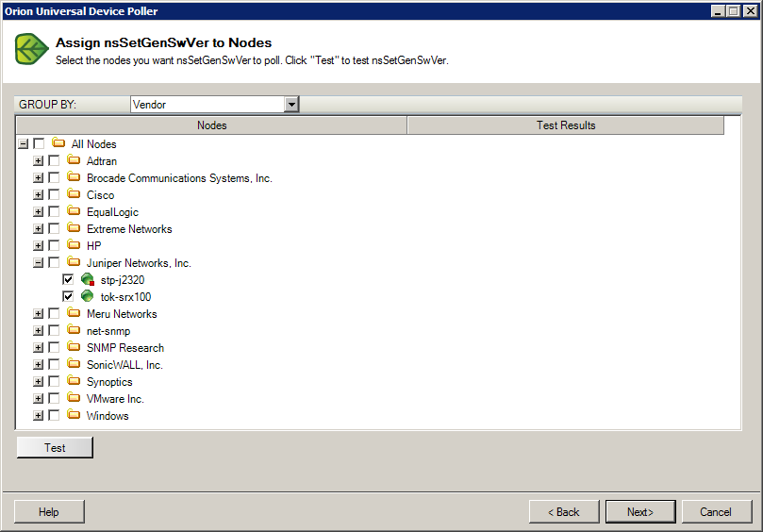Click the Help button
The width and height of the screenshot is (763, 532).
pyautogui.click(x=49, y=511)
